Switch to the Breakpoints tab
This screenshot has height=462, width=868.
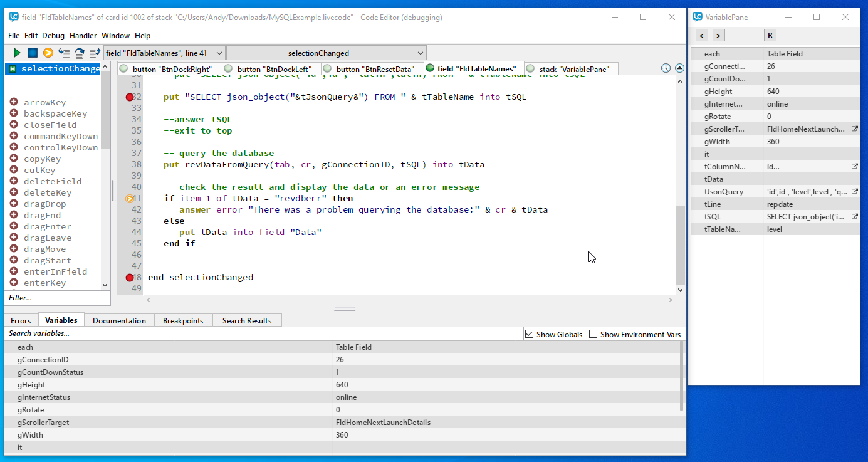tap(183, 320)
